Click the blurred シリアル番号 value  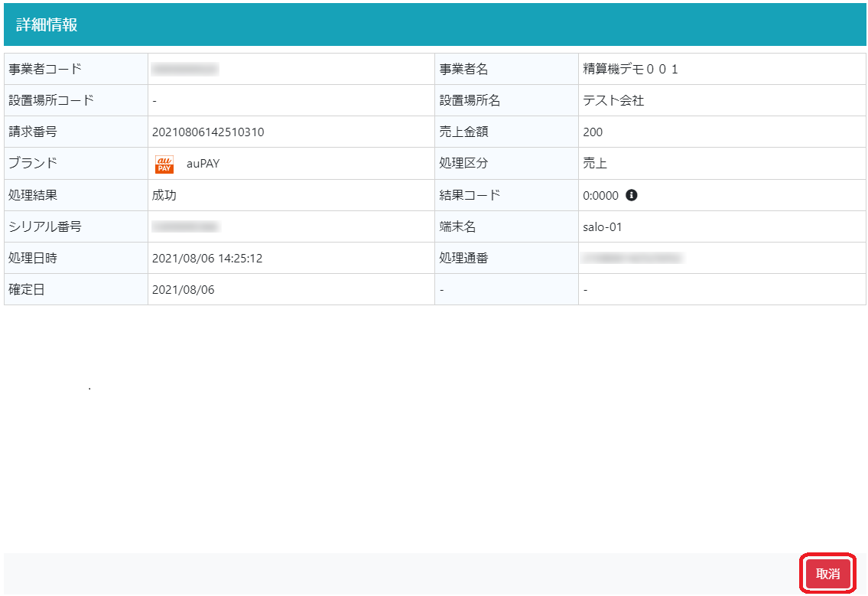pos(185,226)
